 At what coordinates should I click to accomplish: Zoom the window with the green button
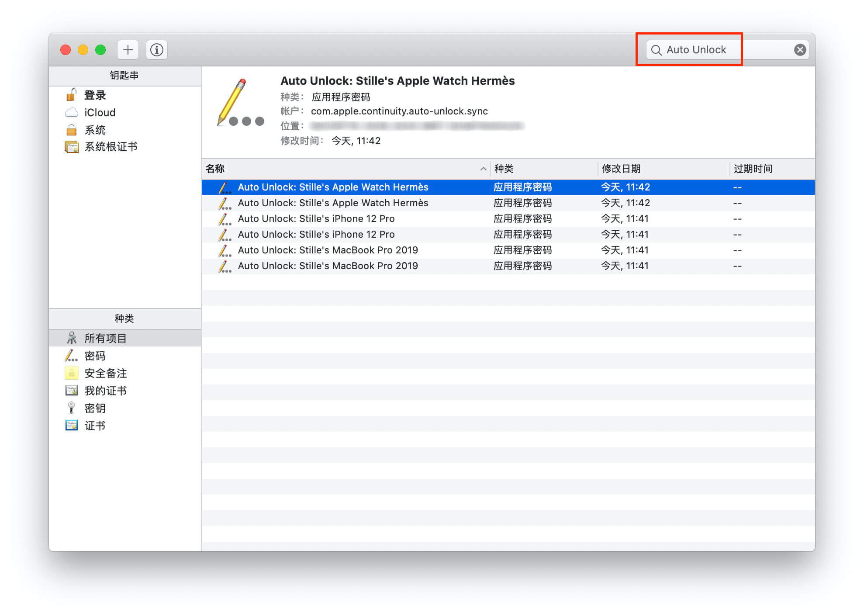tap(100, 50)
